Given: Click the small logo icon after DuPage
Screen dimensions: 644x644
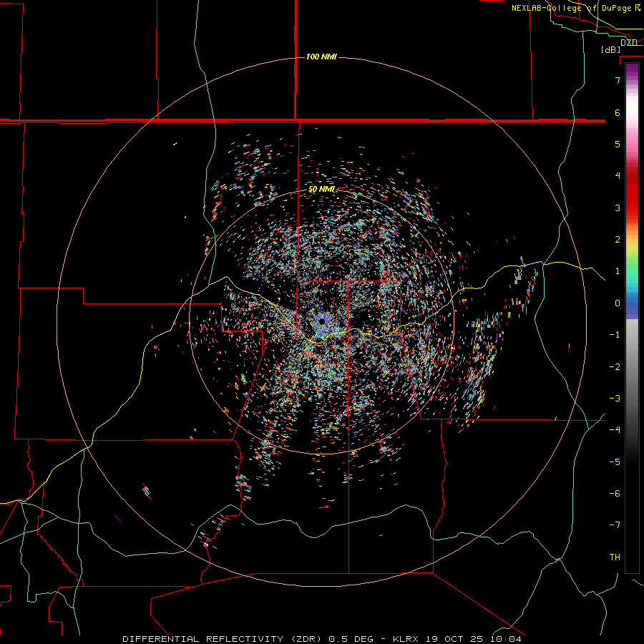Looking at the screenshot, I should [x=637, y=8].
